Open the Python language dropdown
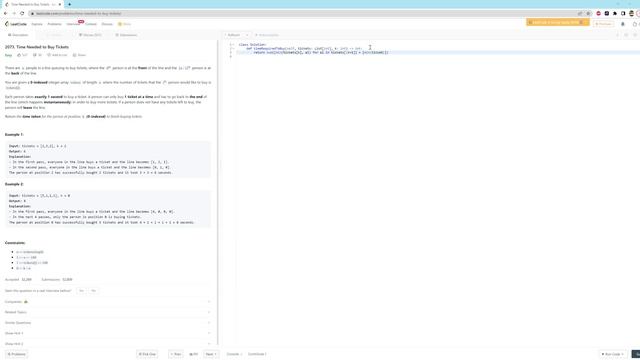The width and height of the screenshot is (640, 360). tap(237, 35)
